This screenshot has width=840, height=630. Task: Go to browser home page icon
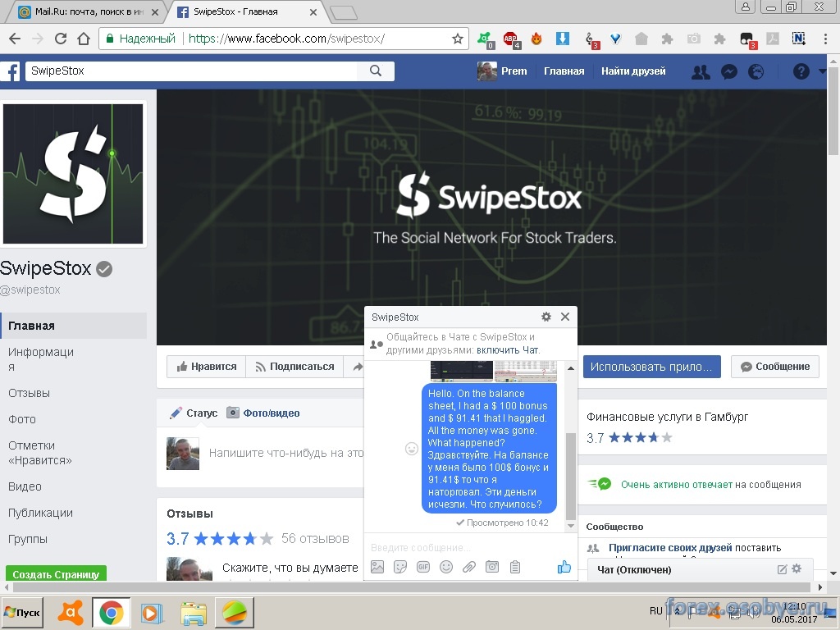point(84,39)
